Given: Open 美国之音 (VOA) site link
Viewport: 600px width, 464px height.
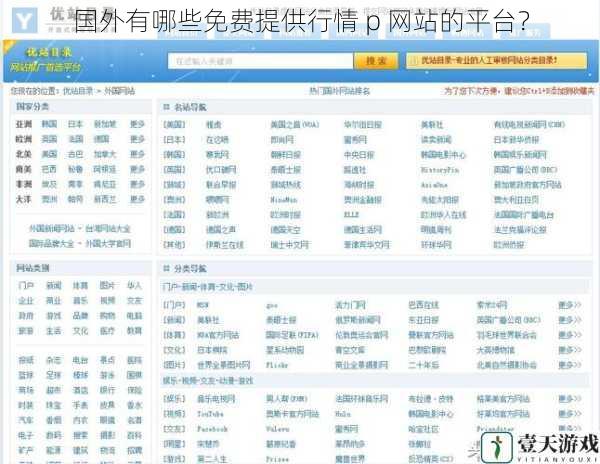Looking at the screenshot, I should 295,125.
